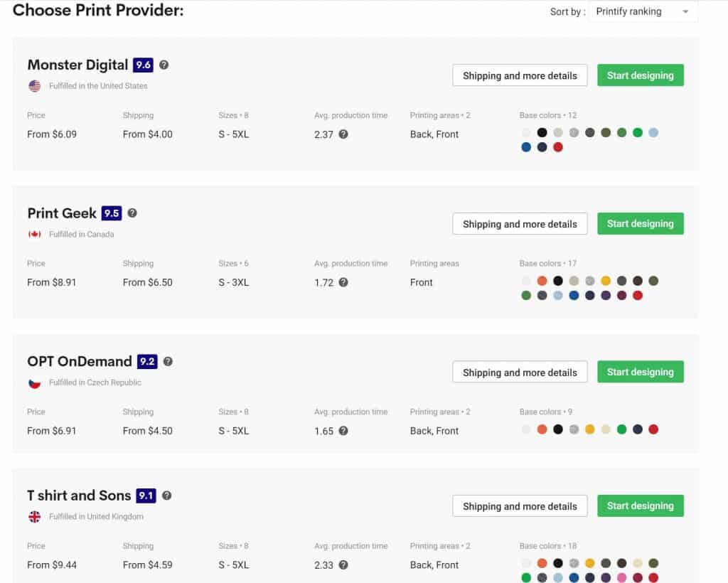
Task: Click the T shirt and Sons 9.1 rating badge
Action: (146, 496)
